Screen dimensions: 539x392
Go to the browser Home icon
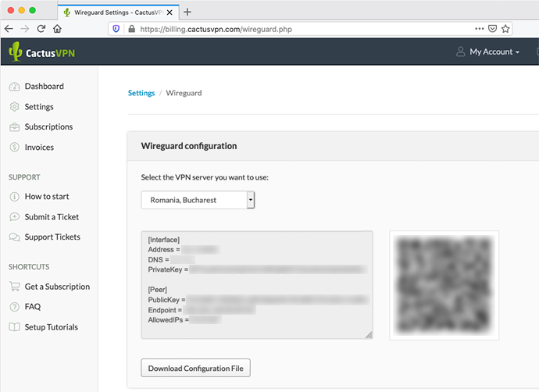[57, 29]
